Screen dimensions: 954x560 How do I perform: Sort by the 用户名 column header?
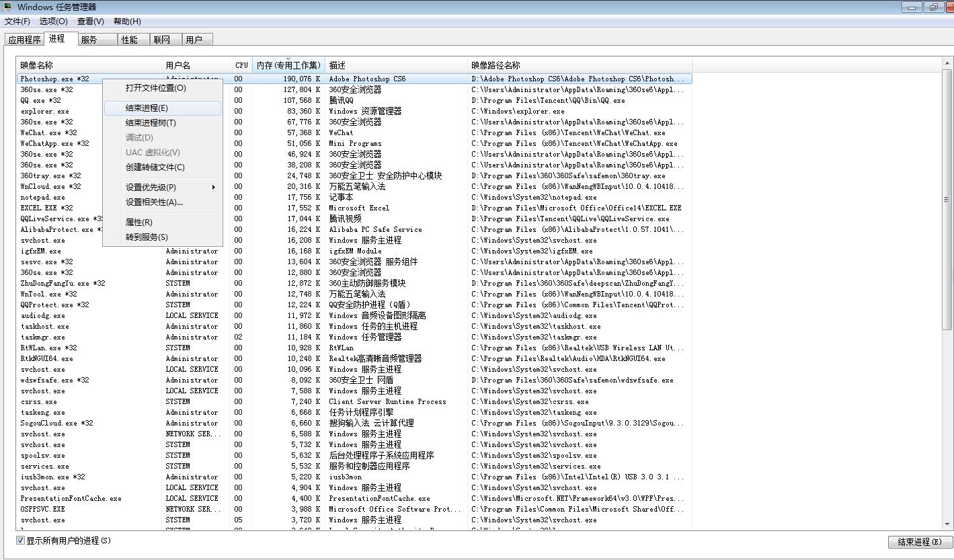pos(196,65)
